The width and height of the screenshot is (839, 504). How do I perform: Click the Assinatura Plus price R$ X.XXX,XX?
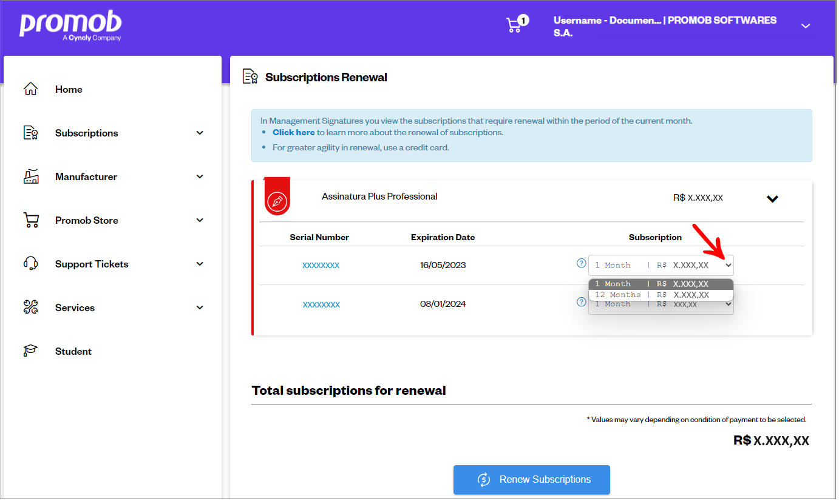click(698, 198)
